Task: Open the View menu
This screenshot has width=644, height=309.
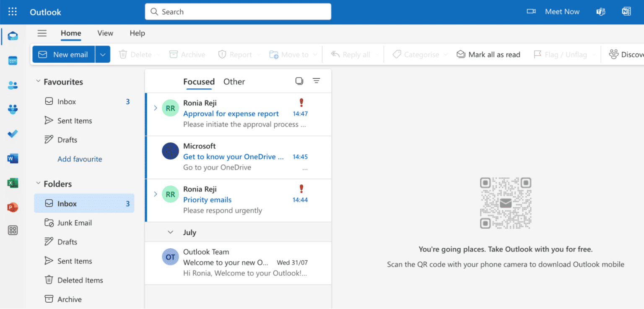Action: tap(105, 33)
